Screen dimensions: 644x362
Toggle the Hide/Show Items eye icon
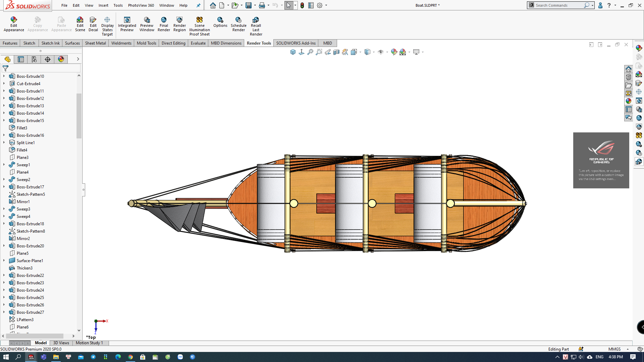pyautogui.click(x=380, y=52)
